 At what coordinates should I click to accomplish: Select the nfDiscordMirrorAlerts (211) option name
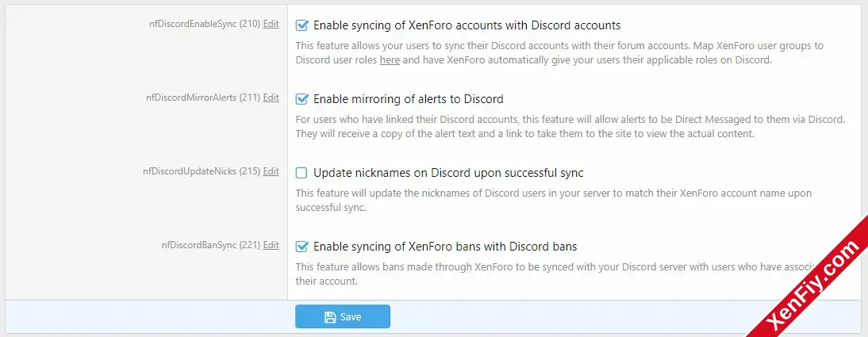[203, 98]
